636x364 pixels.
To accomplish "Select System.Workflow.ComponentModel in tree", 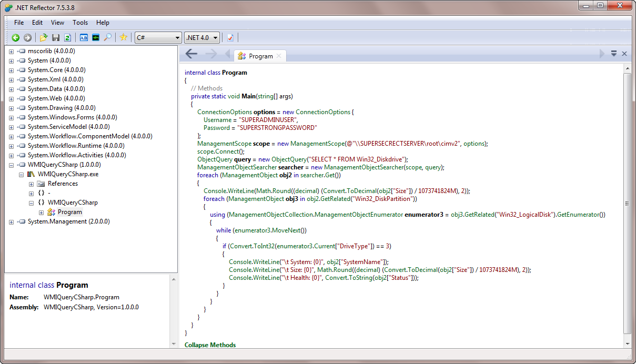I will 90,136.
